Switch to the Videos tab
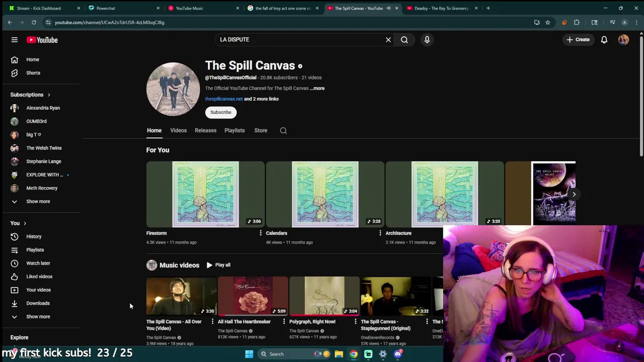 click(178, 130)
